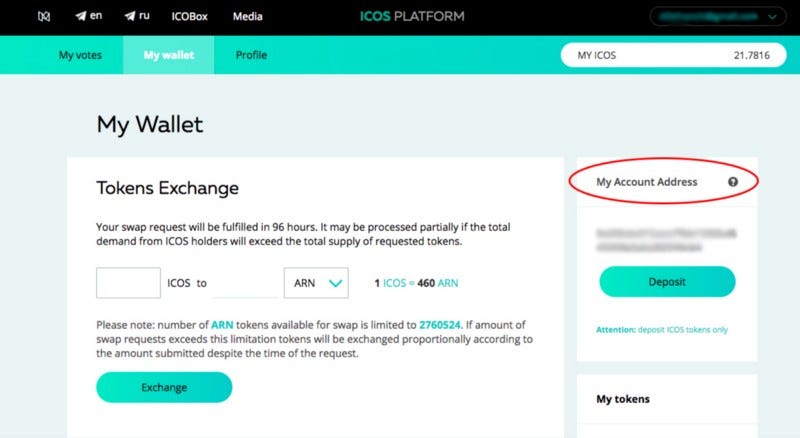Screen dimensions: 800x438
Task: Click the Attention deposit ICOS tokens only note
Action: tap(662, 330)
